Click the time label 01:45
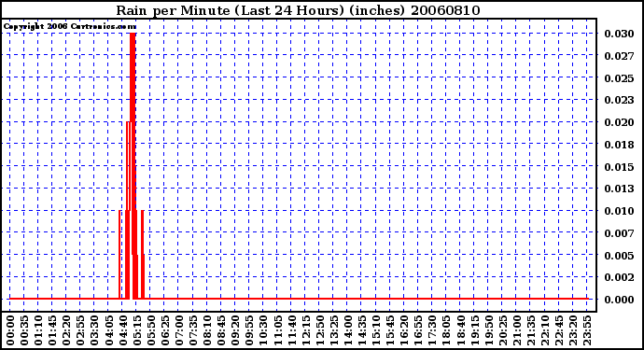This screenshot has height=350, width=644. (52, 330)
